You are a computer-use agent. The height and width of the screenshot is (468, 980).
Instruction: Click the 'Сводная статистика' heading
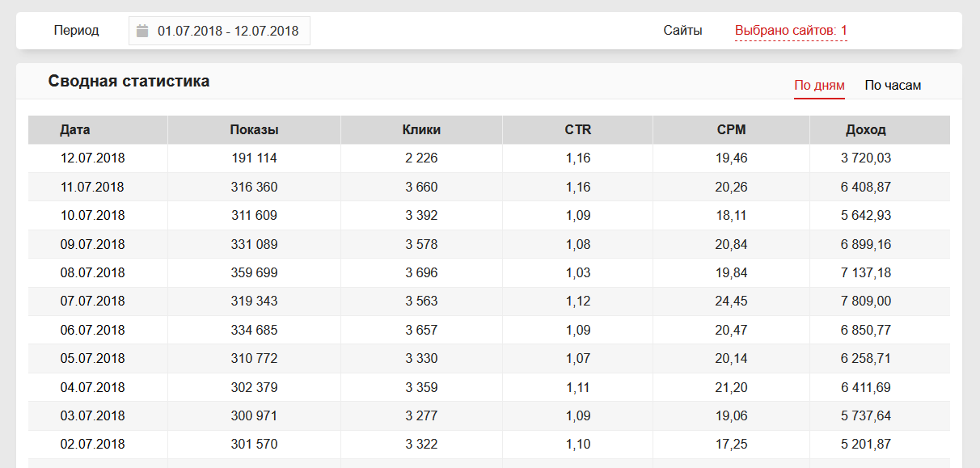click(x=129, y=81)
